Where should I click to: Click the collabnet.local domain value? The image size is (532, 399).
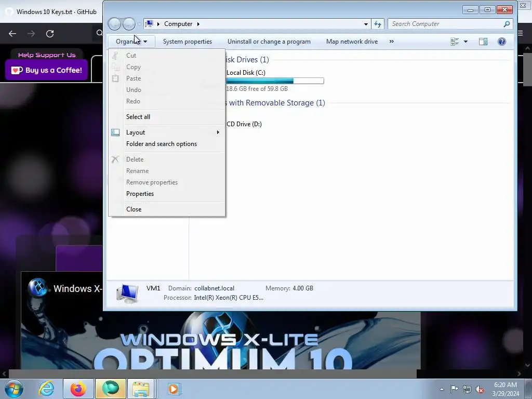214,288
